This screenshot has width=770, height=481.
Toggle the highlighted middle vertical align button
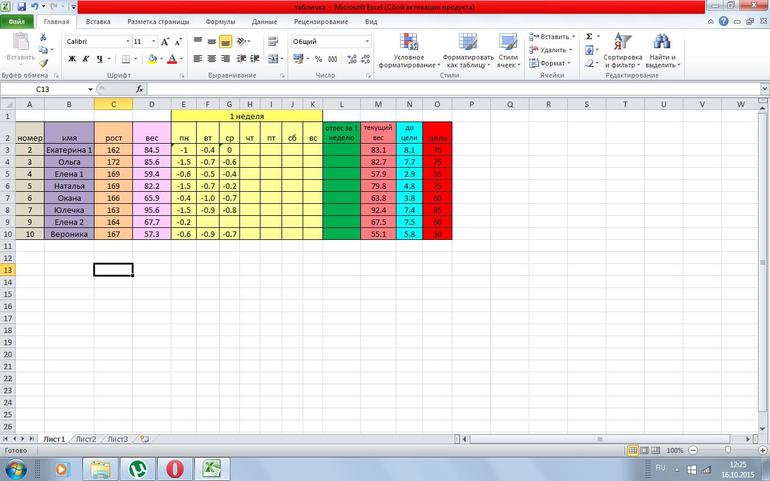[226, 42]
